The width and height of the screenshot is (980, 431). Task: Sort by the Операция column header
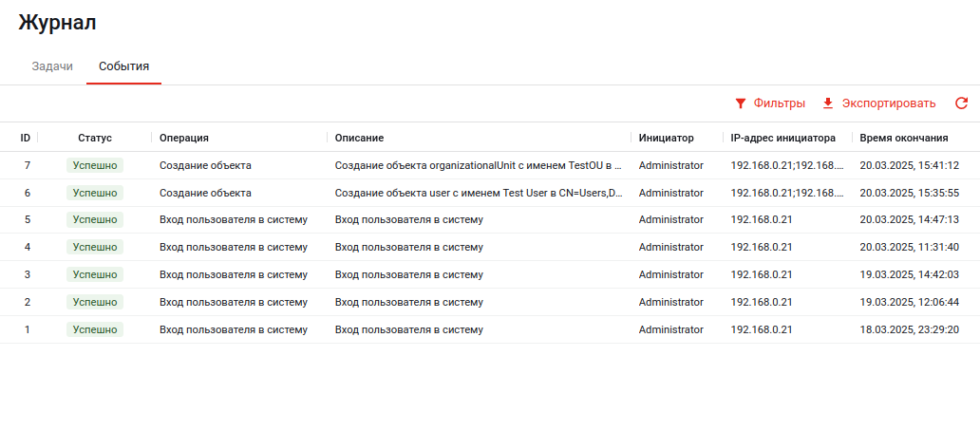point(184,138)
